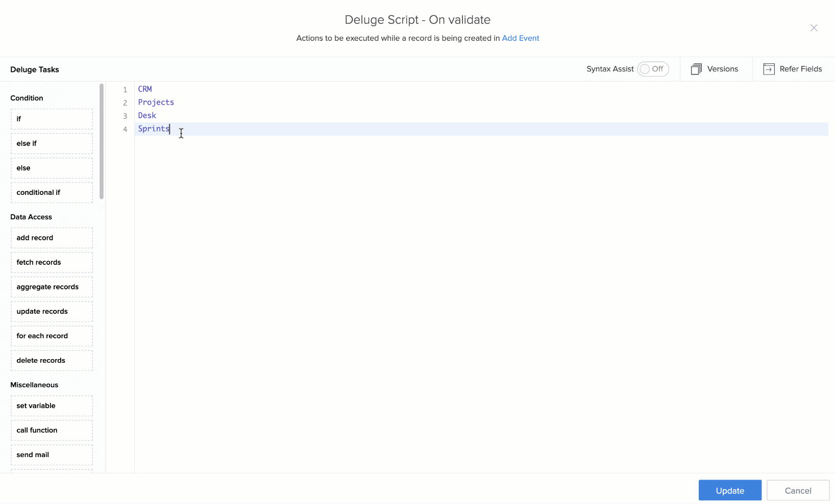835x504 pixels.
Task: Click the Condition section heading
Action: pyautogui.click(x=27, y=98)
